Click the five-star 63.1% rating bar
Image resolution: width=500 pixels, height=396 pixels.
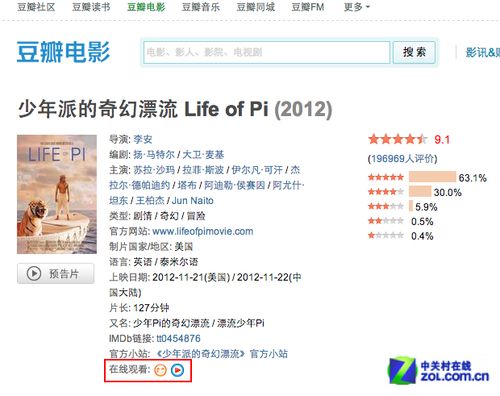[x=432, y=177]
